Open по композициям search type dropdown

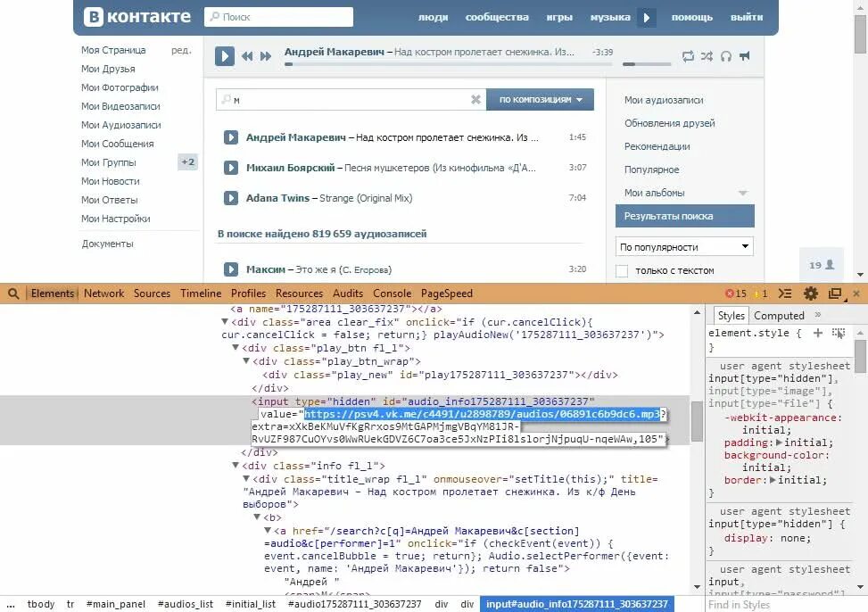pyautogui.click(x=541, y=100)
